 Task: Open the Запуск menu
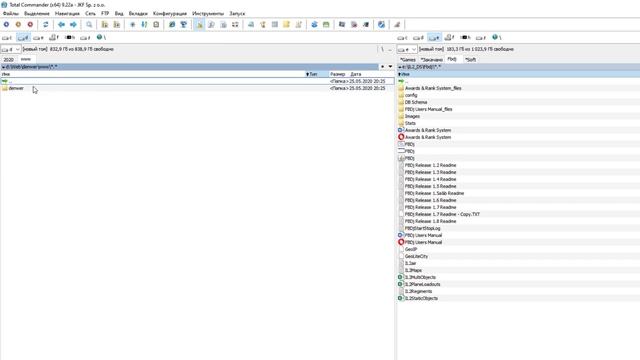click(237, 13)
